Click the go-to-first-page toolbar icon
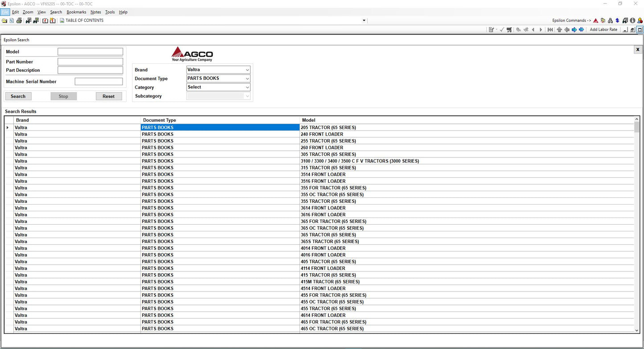644x349 pixels. (551, 29)
